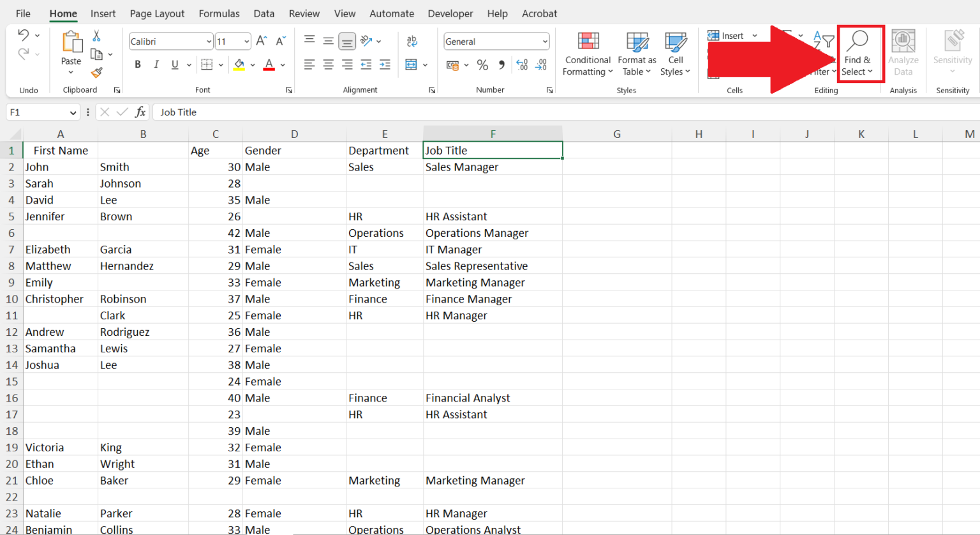The image size is (980, 535).
Task: Click the Align Left icon
Action: pyautogui.click(x=309, y=64)
